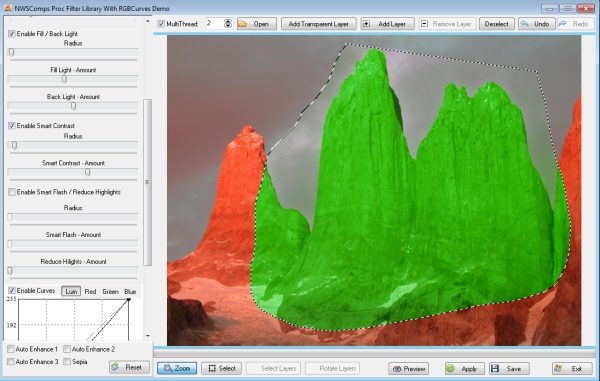Undo the last action
This screenshot has height=381, width=600.
click(536, 24)
